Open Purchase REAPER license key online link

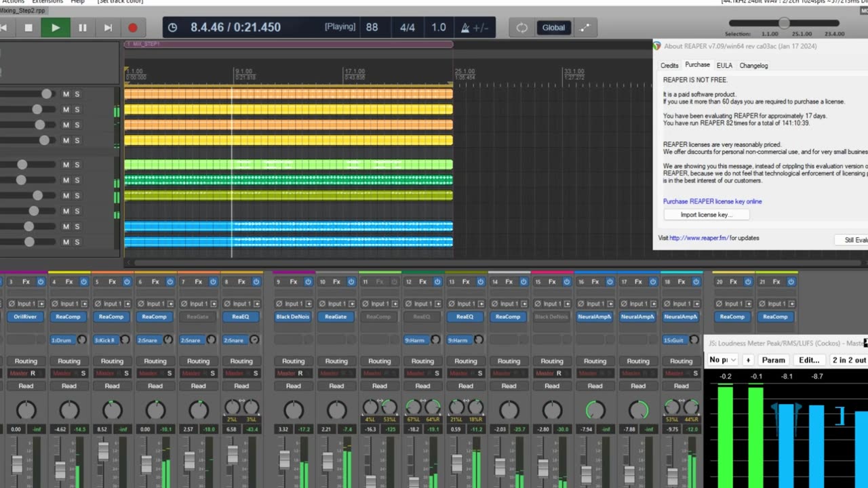click(712, 201)
